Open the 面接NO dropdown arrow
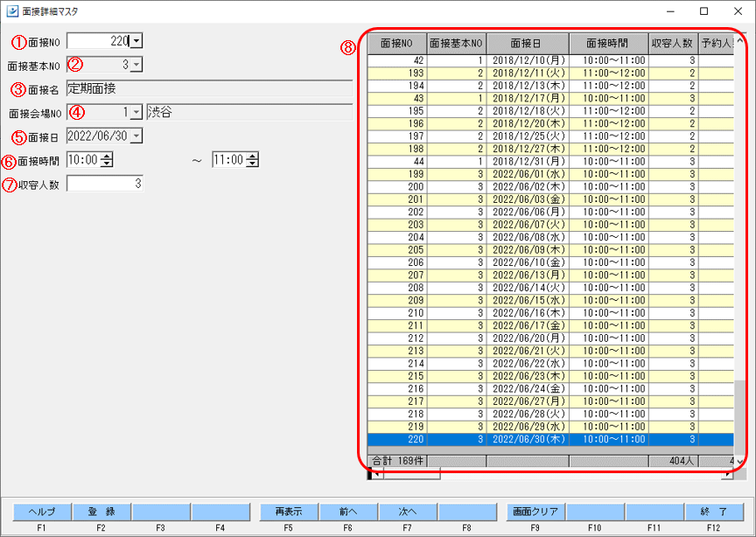Screen dimensions: 756x537 click(x=136, y=41)
